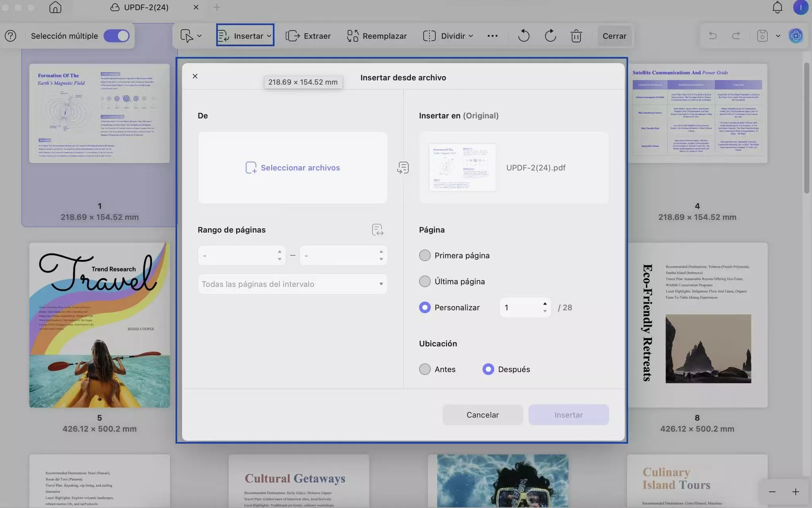Select the Primera página radio option
The image size is (812, 508).
click(425, 256)
